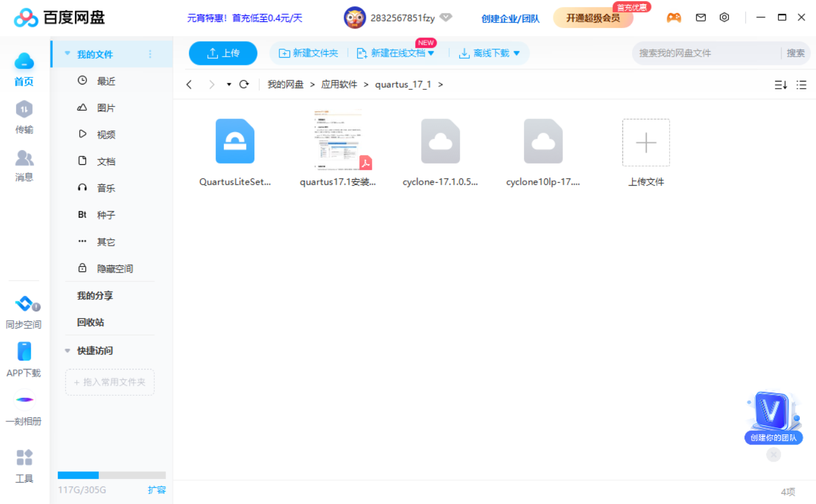Click the settings hexagon icon in title bar
Screen dimensions: 816x504
click(x=724, y=18)
